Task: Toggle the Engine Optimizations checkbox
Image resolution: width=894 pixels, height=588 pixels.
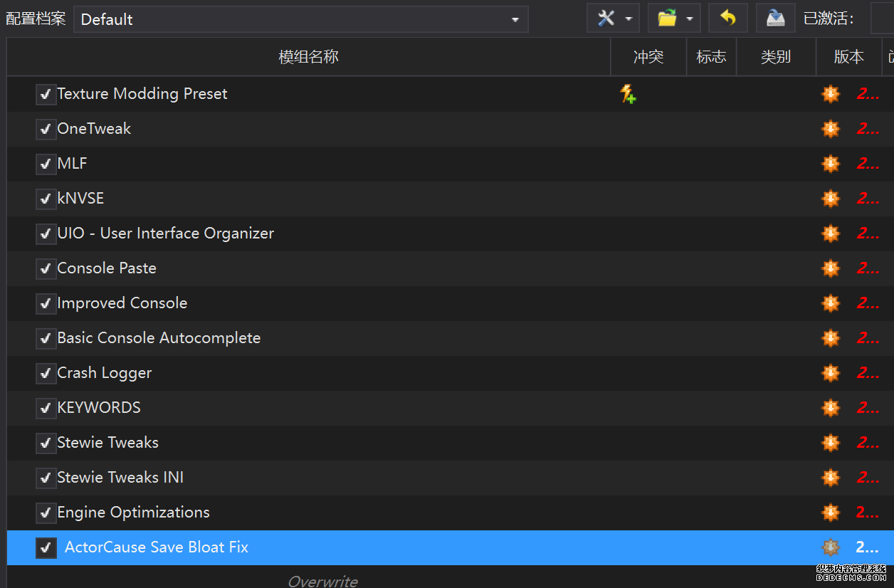Action: [46, 513]
